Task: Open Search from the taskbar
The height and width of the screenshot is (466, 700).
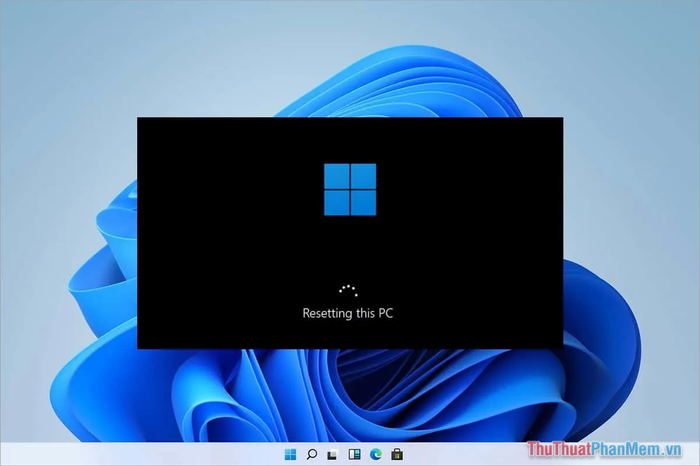Action: 312,454
